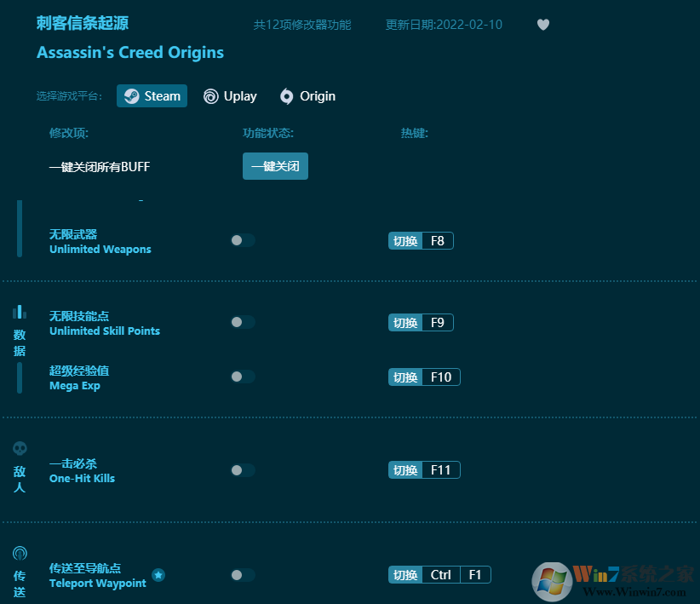
Task: Click the 数据 category label
Action: [x=20, y=342]
